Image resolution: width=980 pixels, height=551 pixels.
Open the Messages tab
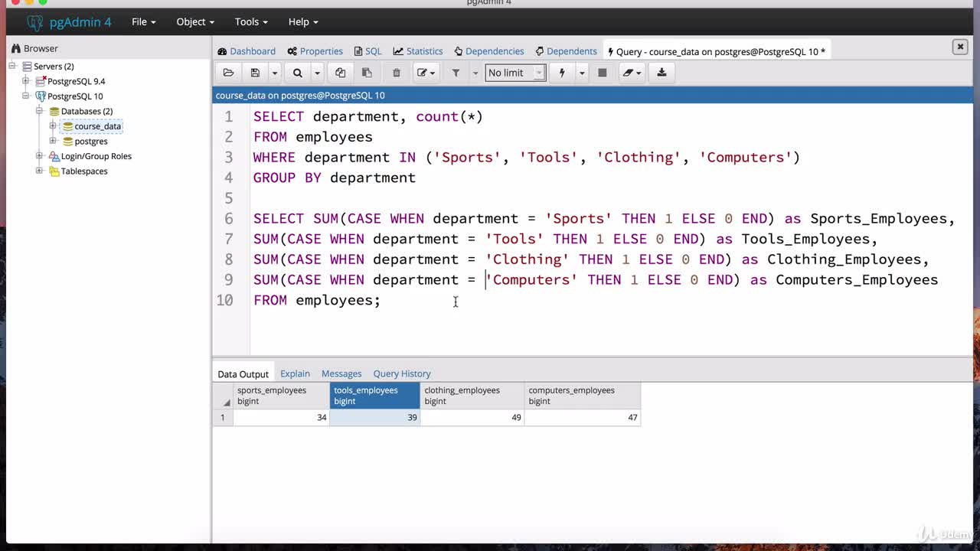tap(341, 373)
